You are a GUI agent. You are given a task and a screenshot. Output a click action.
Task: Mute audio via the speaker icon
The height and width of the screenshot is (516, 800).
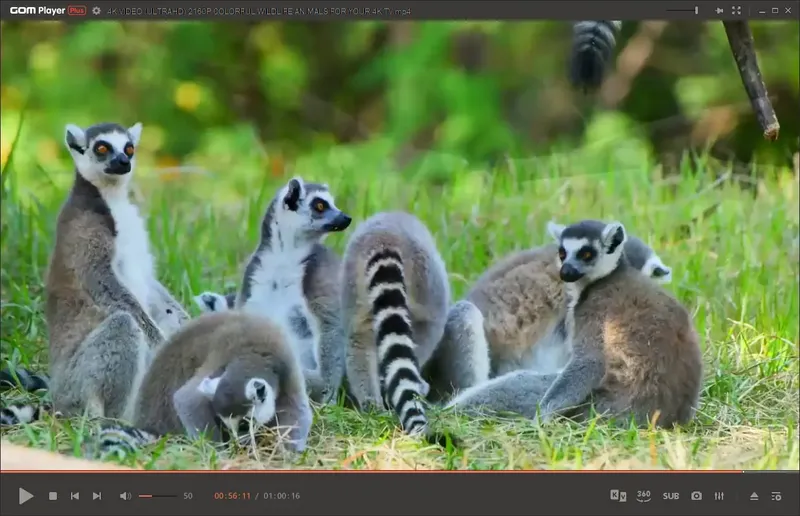125,496
